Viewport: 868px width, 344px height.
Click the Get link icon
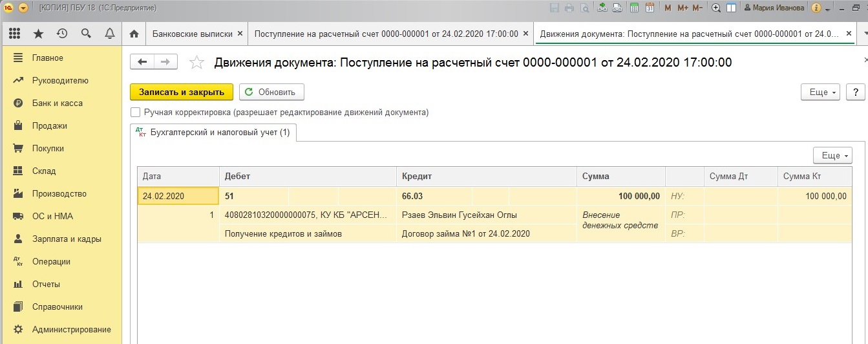tap(602, 8)
